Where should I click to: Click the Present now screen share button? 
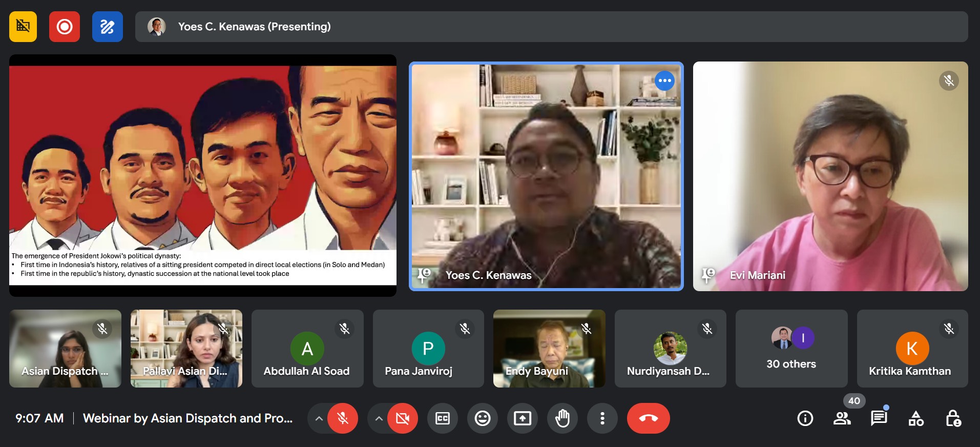point(522,418)
